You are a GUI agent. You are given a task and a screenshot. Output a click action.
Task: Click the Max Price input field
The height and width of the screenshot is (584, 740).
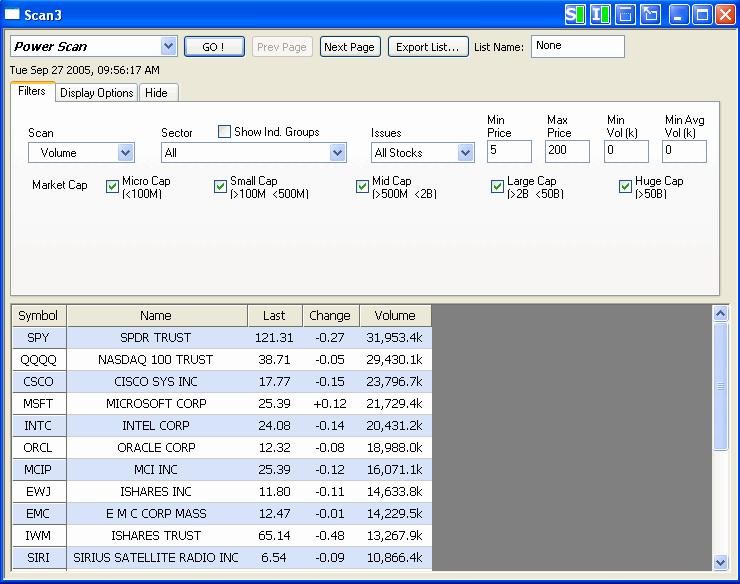tap(567, 151)
